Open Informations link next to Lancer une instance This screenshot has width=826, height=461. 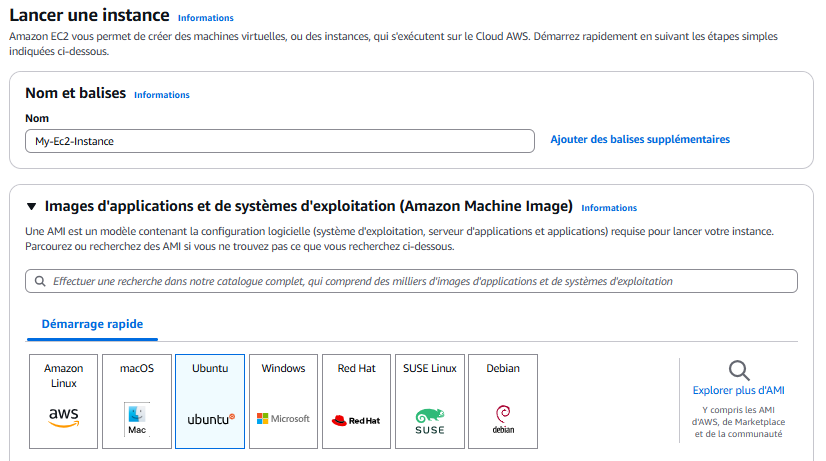coord(205,18)
